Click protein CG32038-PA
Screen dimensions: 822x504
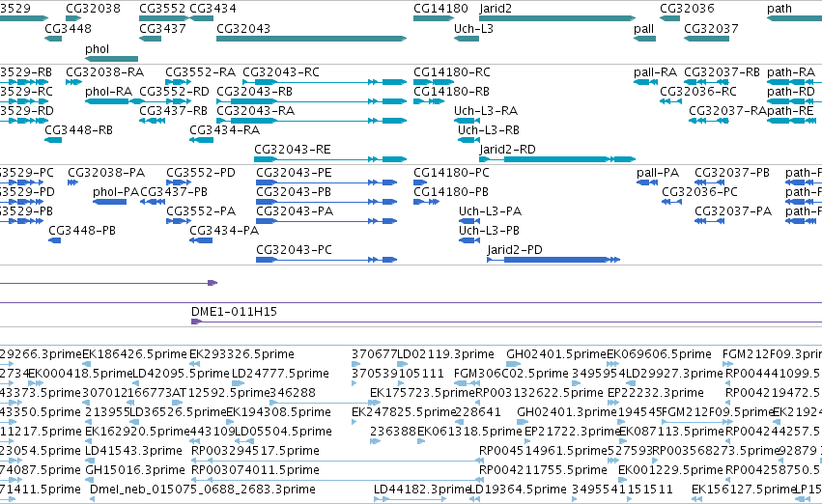tap(106, 173)
